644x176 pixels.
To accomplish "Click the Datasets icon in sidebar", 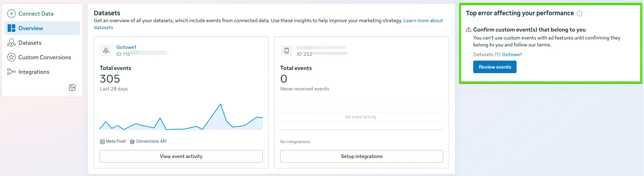I will [x=11, y=43].
